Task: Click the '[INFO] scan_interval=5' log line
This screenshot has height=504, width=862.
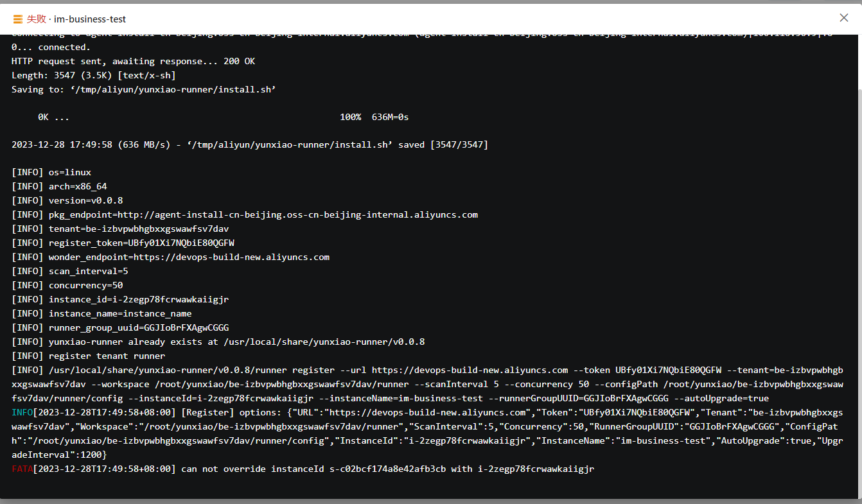Action: 70,272
